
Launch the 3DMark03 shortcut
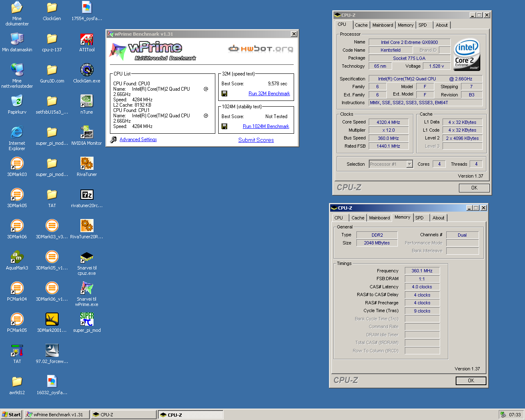(17, 167)
